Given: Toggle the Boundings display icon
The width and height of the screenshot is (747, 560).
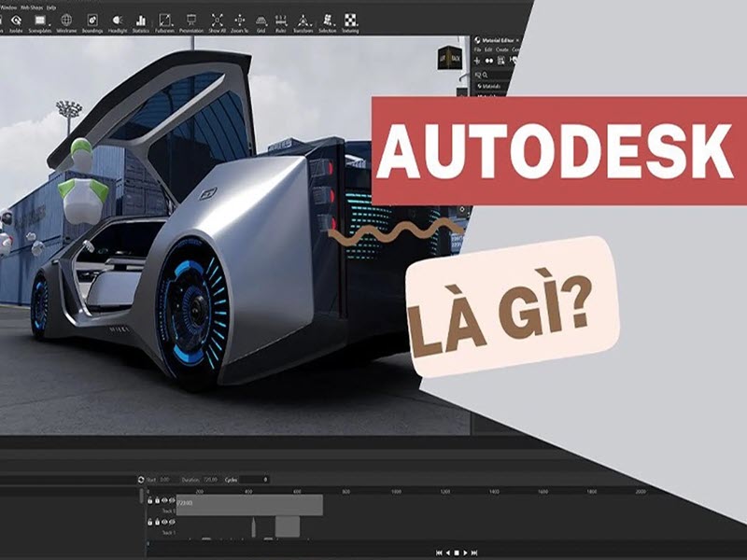Looking at the screenshot, I should click(92, 22).
